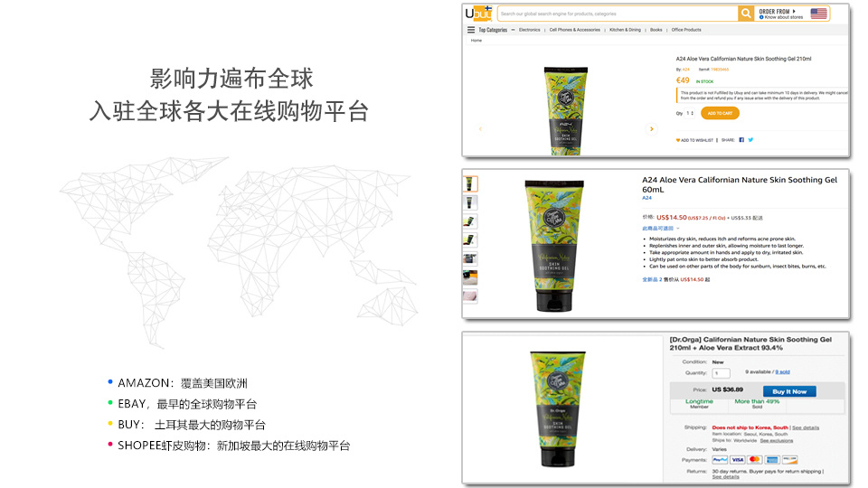This screenshot has width=868, height=488.
Task: Click the blue A24 brand link on Amazon
Action: (x=646, y=198)
